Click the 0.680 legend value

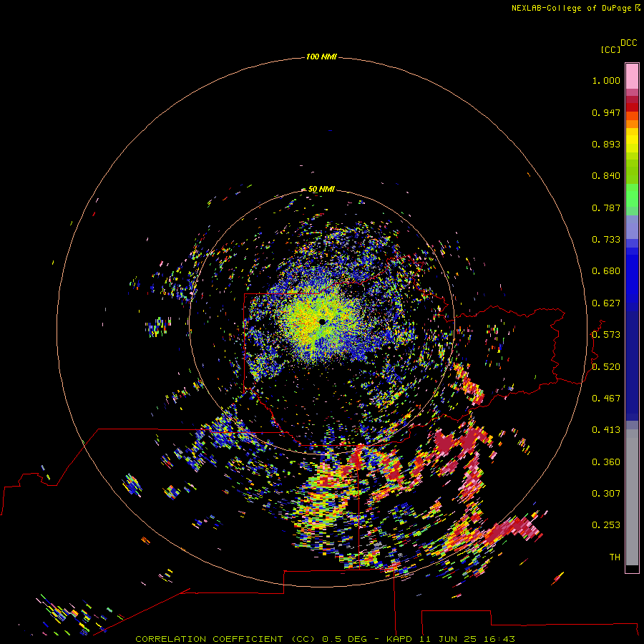click(606, 271)
